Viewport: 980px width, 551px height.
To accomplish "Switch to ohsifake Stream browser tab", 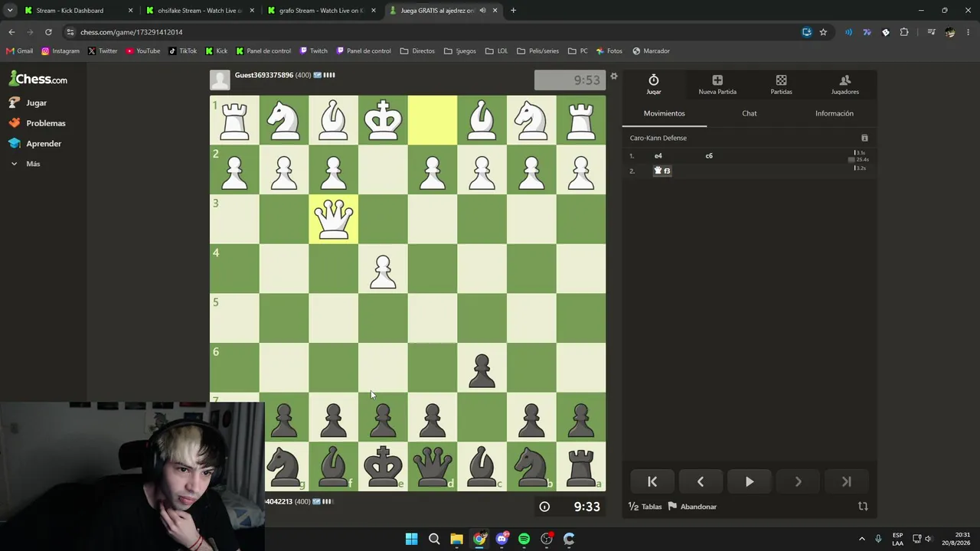I will [199, 11].
